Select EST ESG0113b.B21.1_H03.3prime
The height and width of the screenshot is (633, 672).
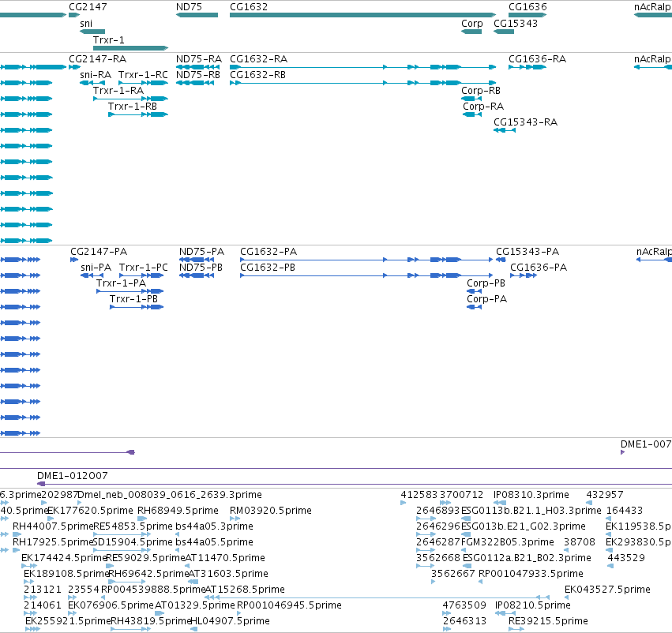[531, 511]
